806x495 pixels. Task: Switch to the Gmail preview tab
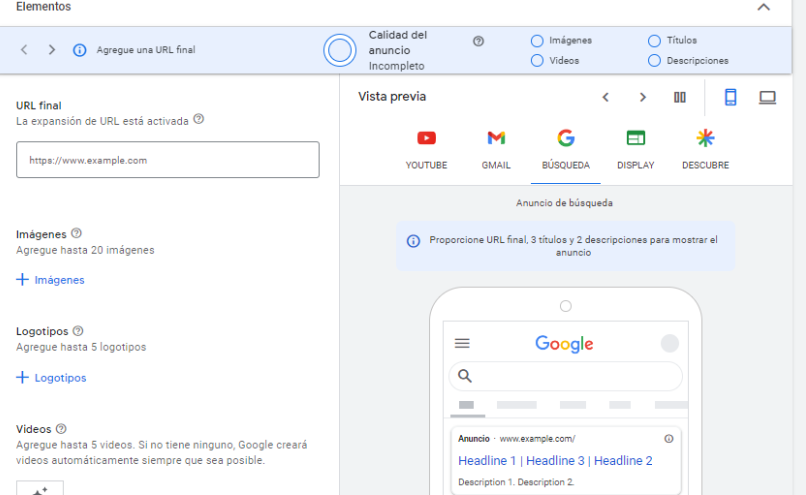[496, 149]
